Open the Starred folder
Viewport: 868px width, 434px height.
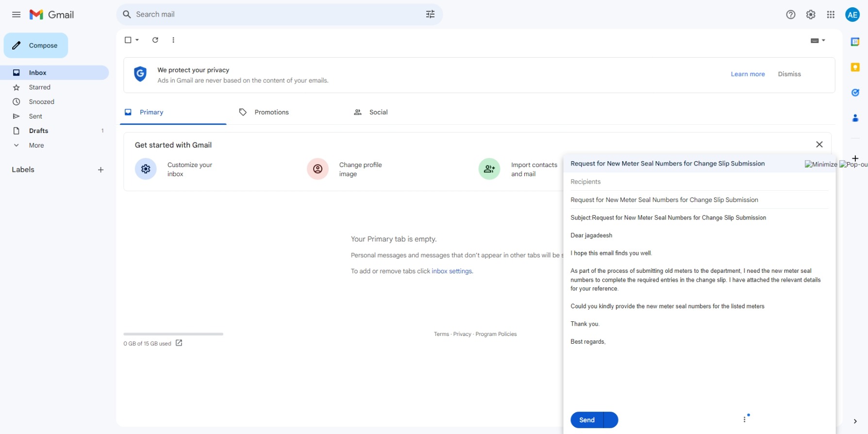coord(54,87)
